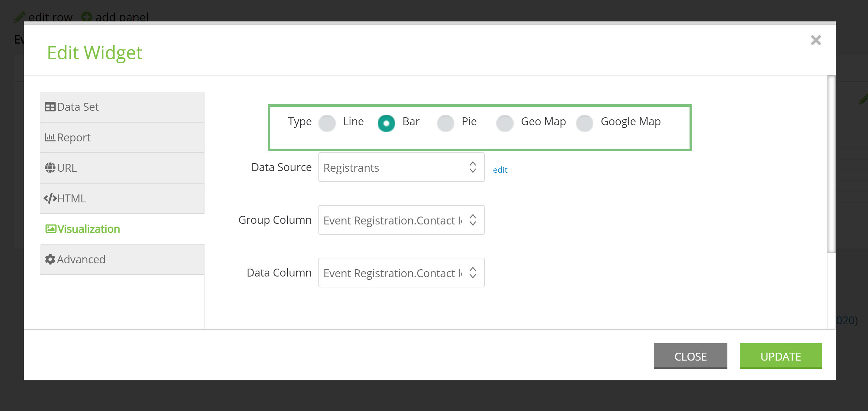The width and height of the screenshot is (868, 411).
Task: Click the UPDATE button
Action: point(780,356)
